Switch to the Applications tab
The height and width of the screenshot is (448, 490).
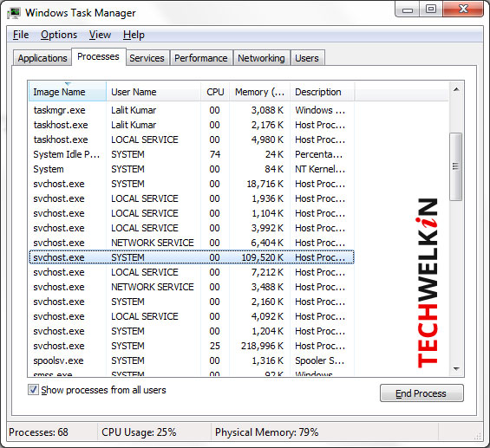[x=42, y=58]
